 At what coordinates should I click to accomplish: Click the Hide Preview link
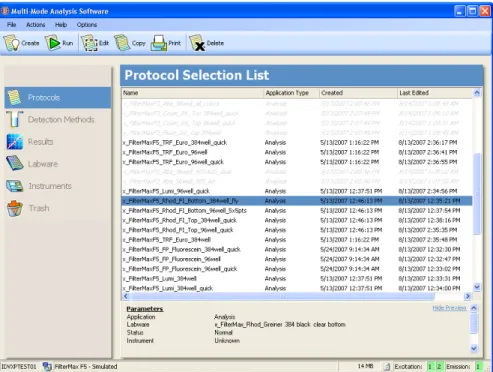[x=449, y=308]
